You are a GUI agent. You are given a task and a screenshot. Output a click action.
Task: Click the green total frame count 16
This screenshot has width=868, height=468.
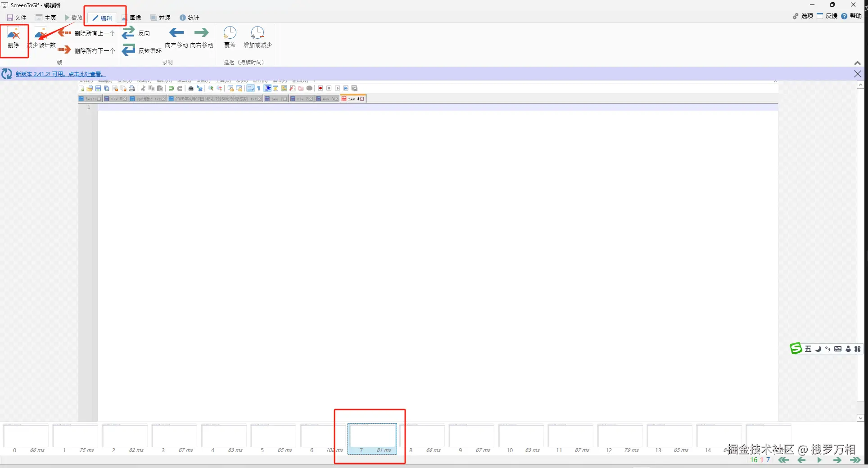point(754,460)
